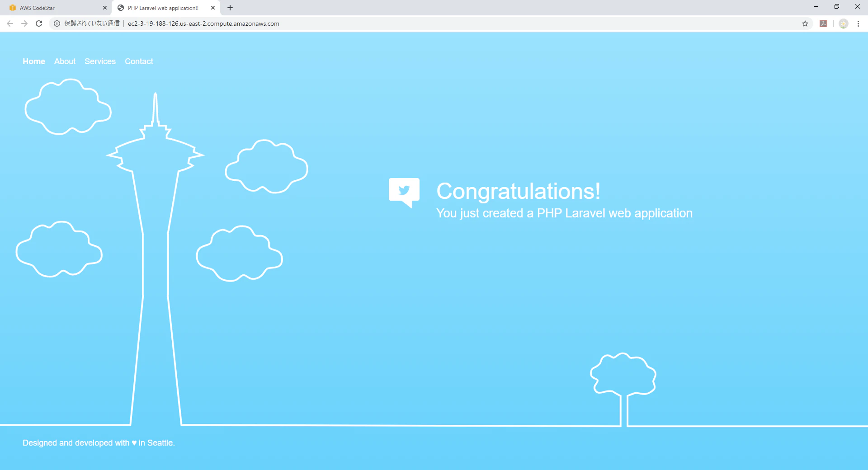Close the PHP Laravel web application tab
The width and height of the screenshot is (868, 470).
pos(213,8)
